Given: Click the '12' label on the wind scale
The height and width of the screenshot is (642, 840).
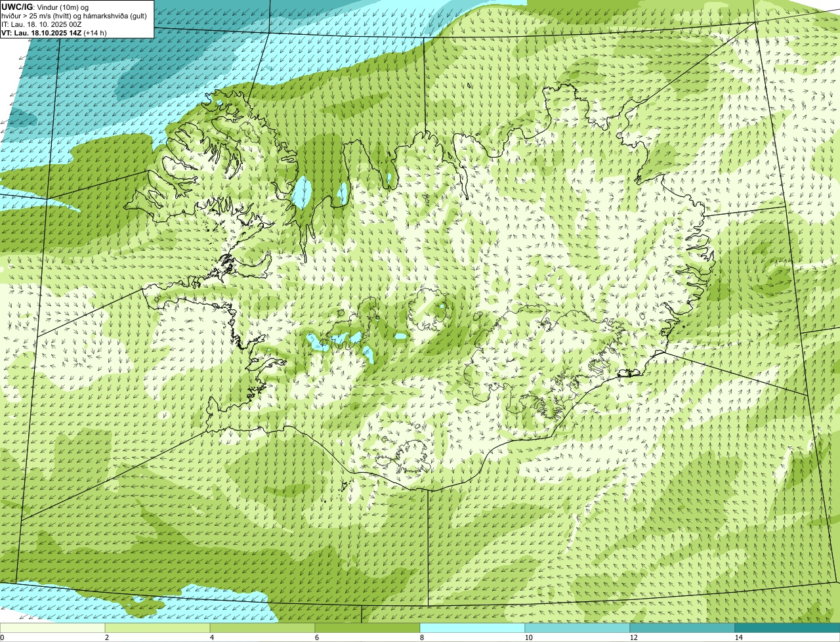Looking at the screenshot, I should pos(633,637).
